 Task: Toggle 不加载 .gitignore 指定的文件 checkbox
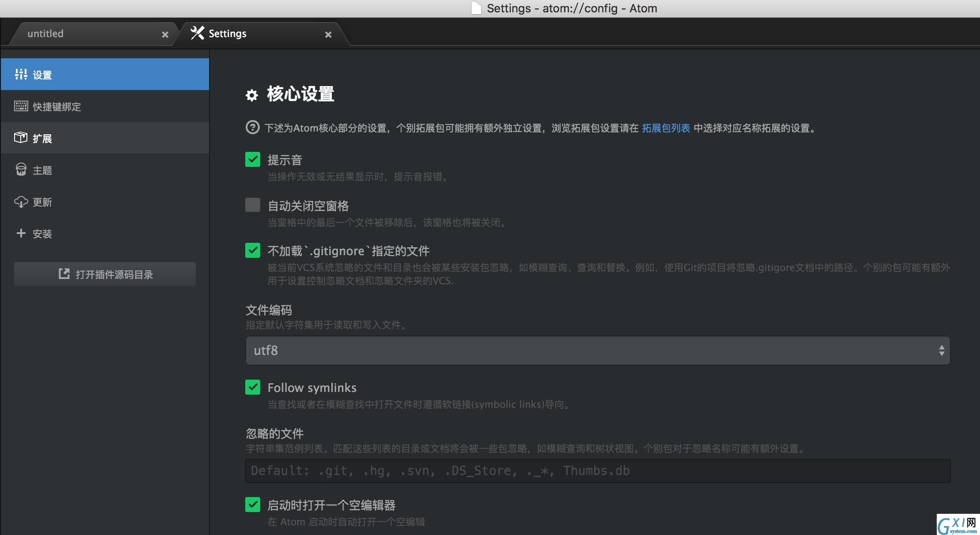253,250
